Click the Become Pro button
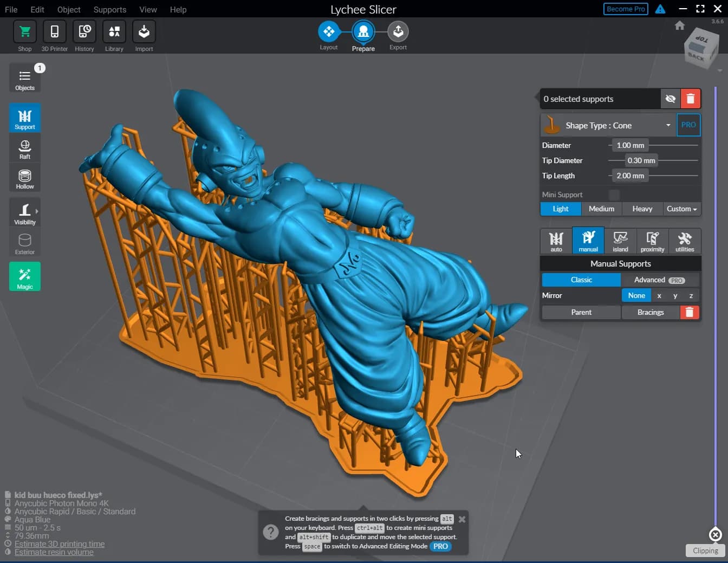Screen dimensions: 728x563 click(x=626, y=9)
